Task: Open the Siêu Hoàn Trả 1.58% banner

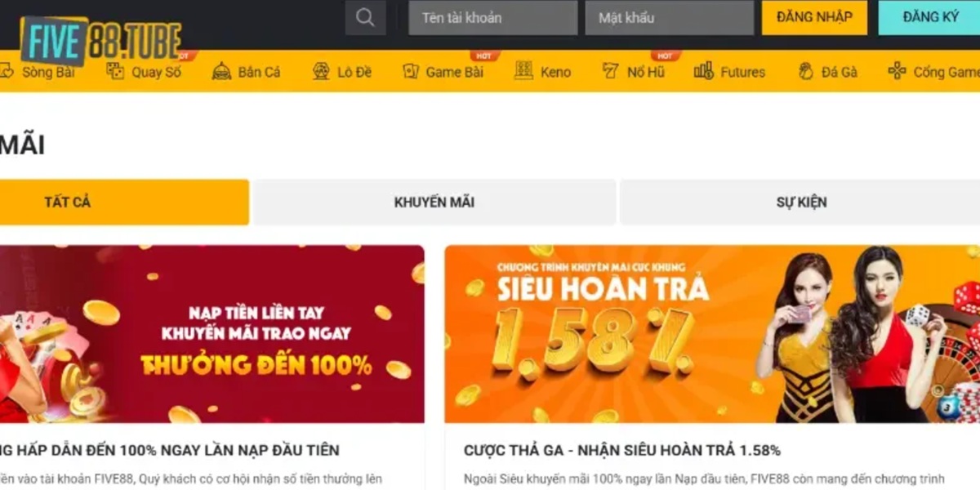Action: click(712, 334)
